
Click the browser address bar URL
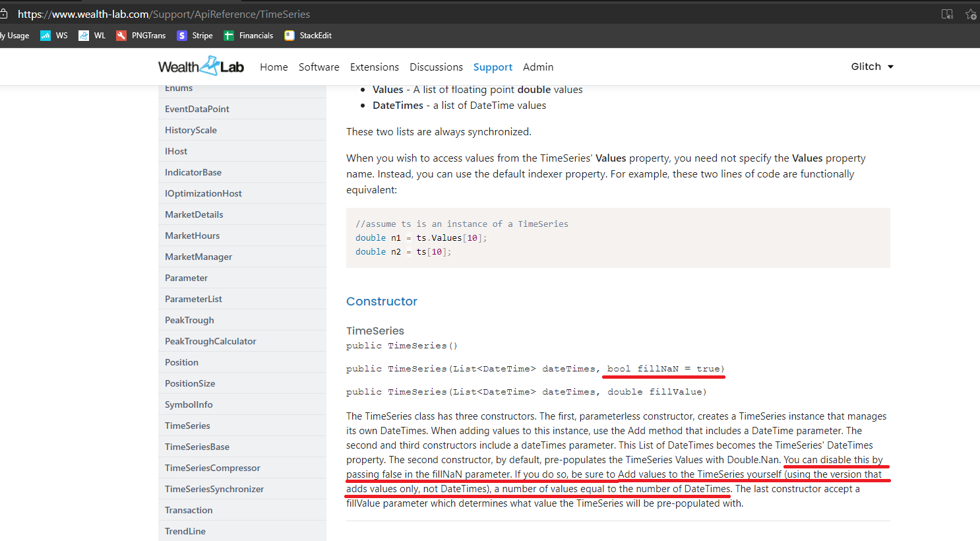click(x=164, y=14)
